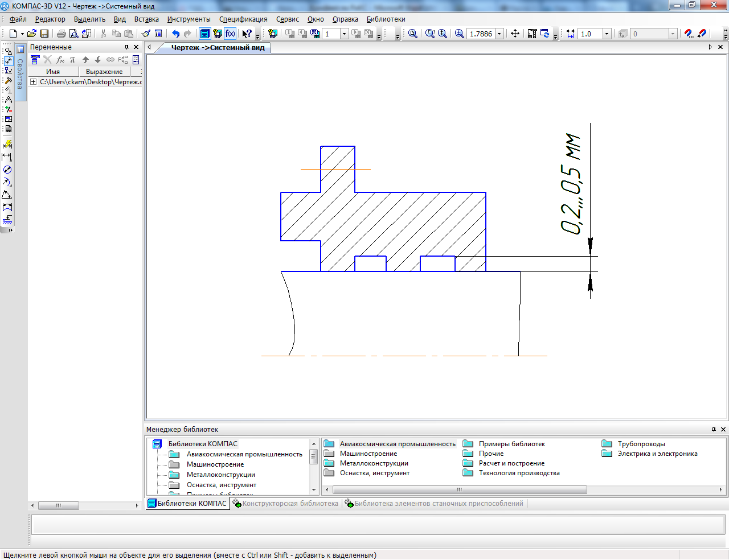Open the zoom scale icon beside 1.7886

pyautogui.click(x=460, y=34)
